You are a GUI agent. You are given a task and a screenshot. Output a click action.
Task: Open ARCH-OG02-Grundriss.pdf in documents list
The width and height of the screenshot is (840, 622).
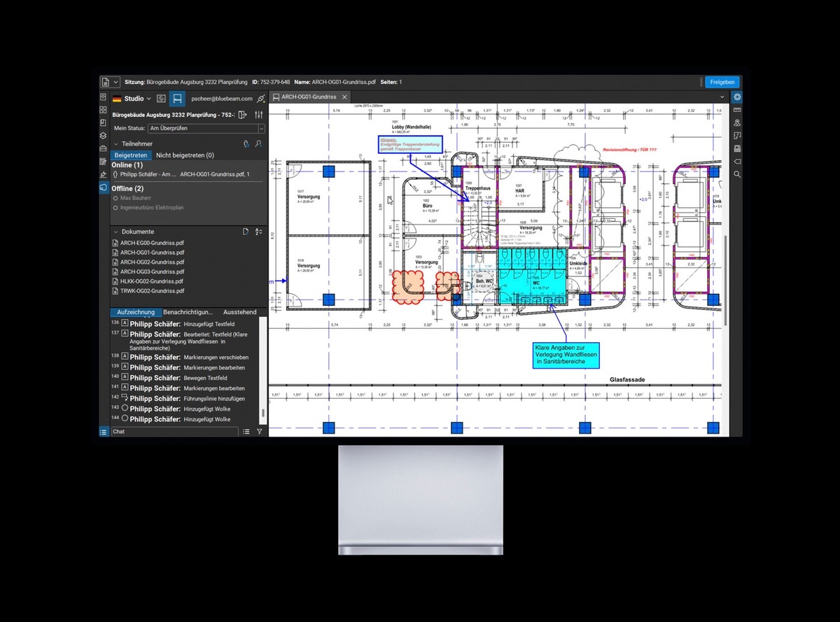[x=152, y=262]
